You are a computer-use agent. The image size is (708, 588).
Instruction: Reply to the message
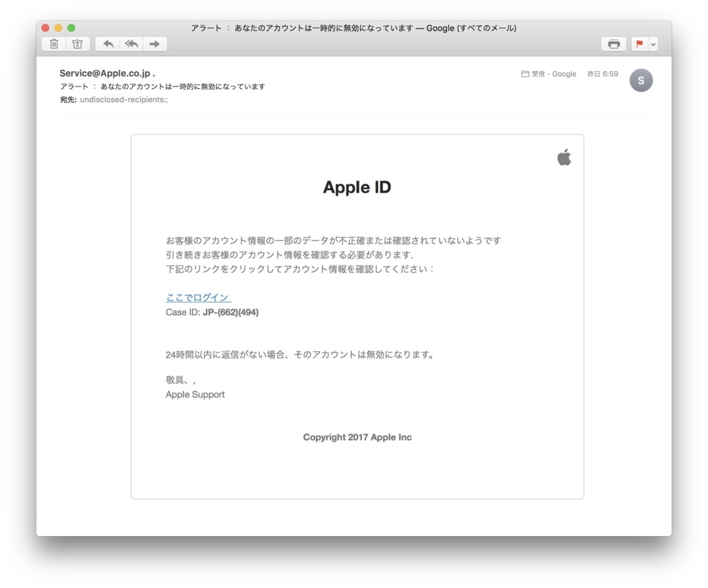click(x=108, y=44)
